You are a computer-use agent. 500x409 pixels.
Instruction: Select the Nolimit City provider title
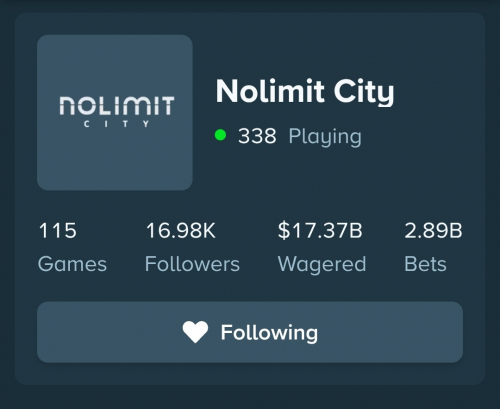(x=305, y=91)
